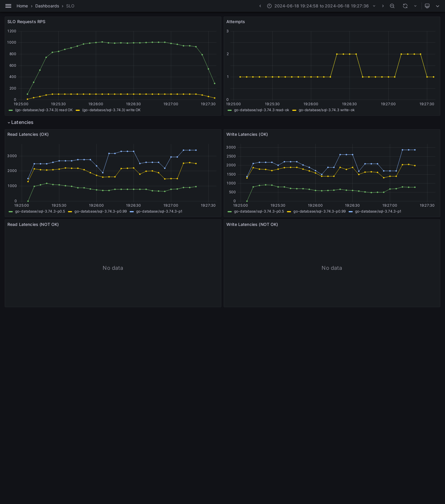Click the Latencies row title

[22, 122]
